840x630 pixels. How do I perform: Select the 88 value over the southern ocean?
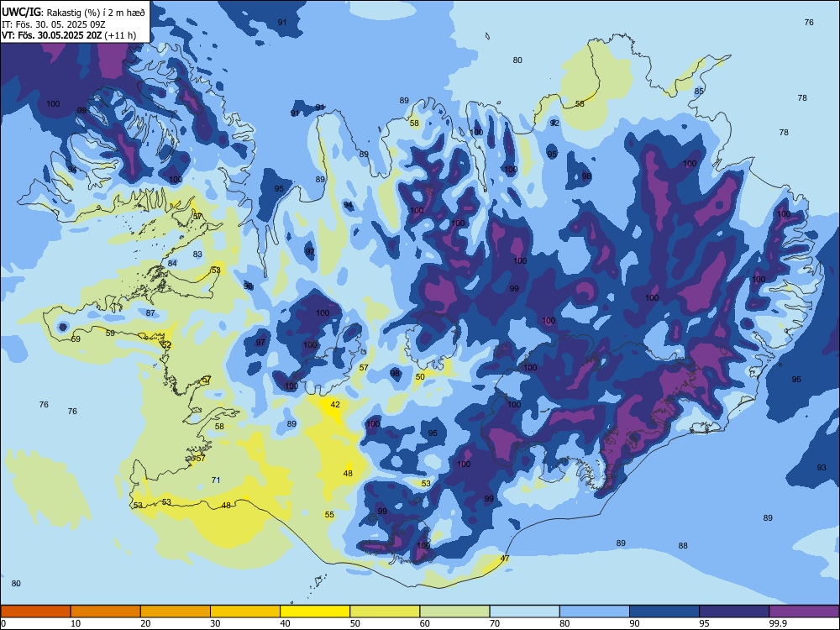click(682, 545)
